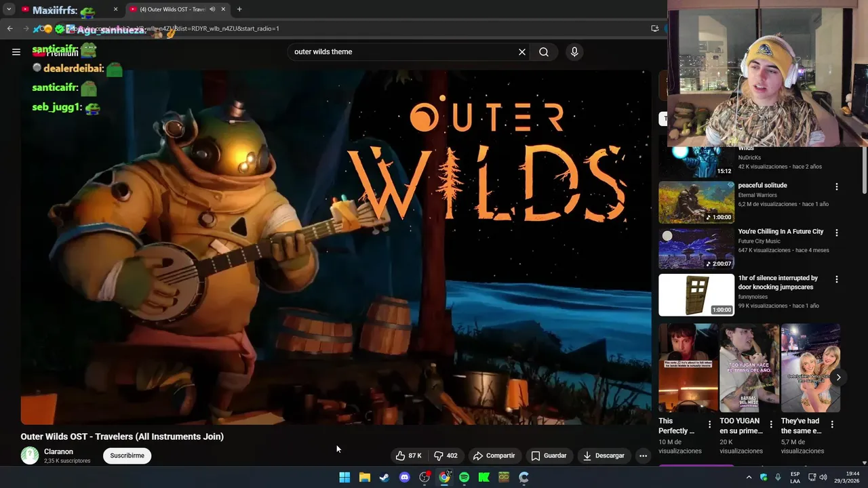Open options for You're Chilling In A Future City
The width and height of the screenshot is (868, 488).
[x=836, y=232]
